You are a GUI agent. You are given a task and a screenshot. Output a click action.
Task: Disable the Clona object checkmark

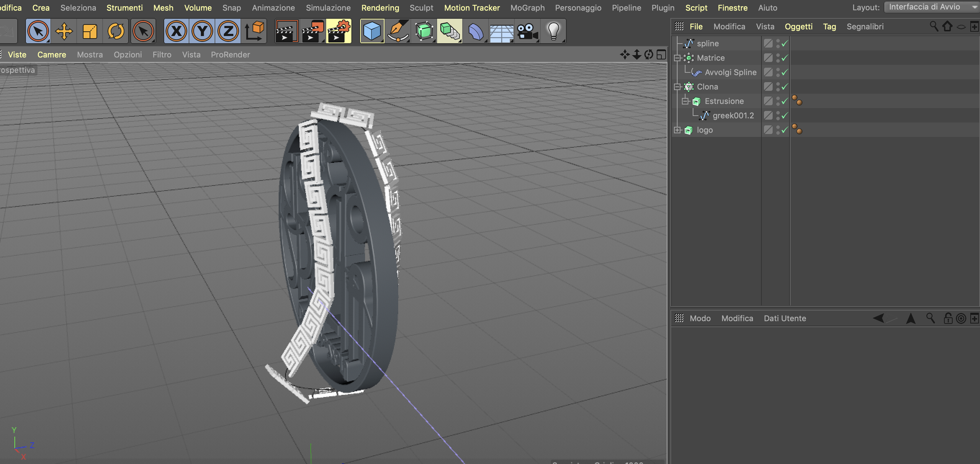(x=785, y=87)
